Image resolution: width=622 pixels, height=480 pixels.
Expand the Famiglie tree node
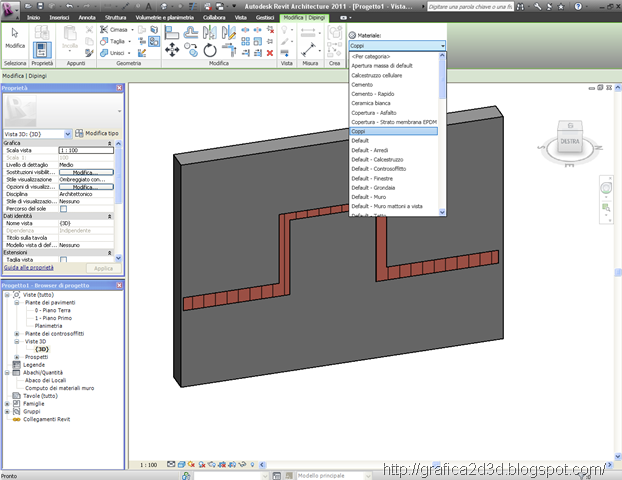(7, 403)
